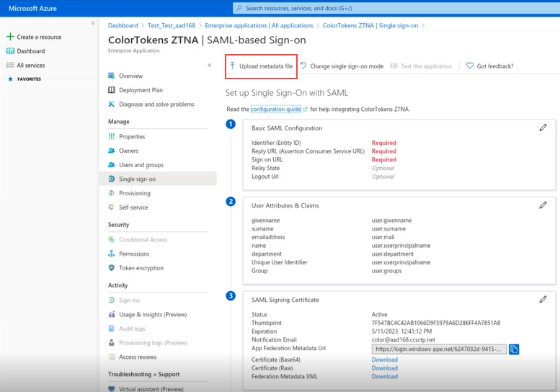Click the Microsoft Azure logo text
The width and height of the screenshot is (560, 392).
(32, 8)
